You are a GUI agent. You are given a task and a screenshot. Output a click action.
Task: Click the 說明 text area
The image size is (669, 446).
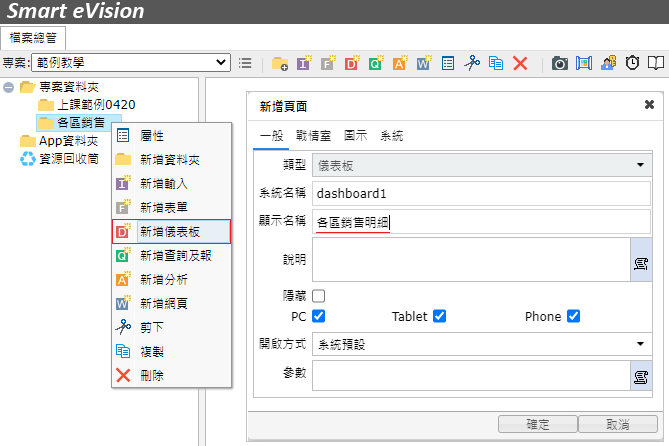pos(471,259)
